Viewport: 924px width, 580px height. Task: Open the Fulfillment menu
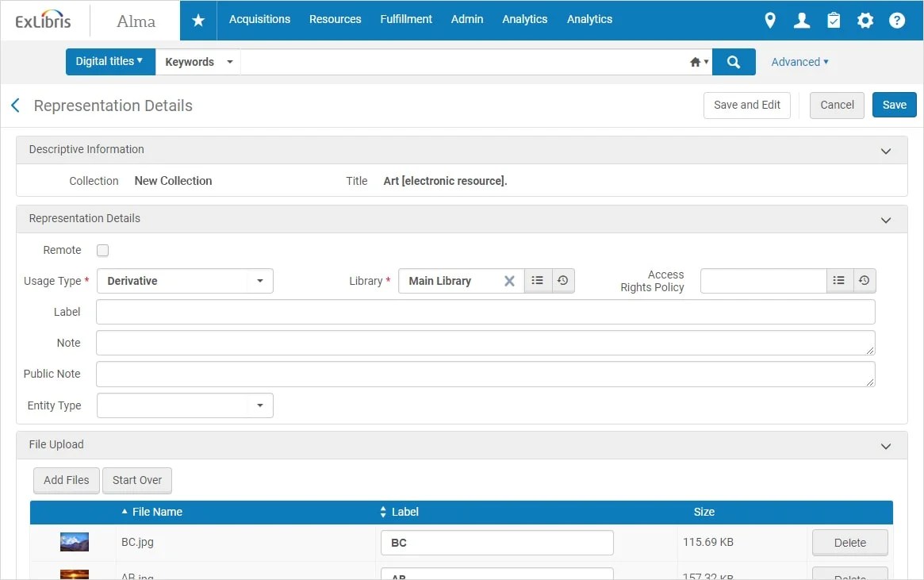coord(405,19)
